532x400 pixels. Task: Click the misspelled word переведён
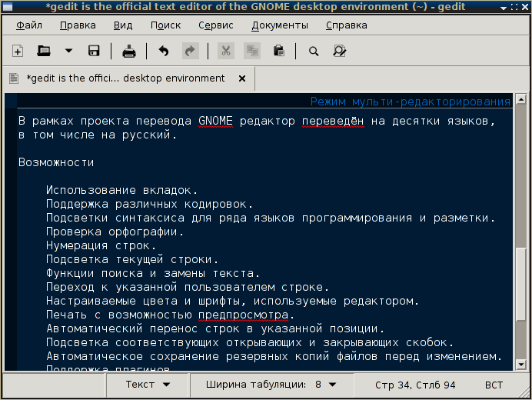(x=333, y=121)
